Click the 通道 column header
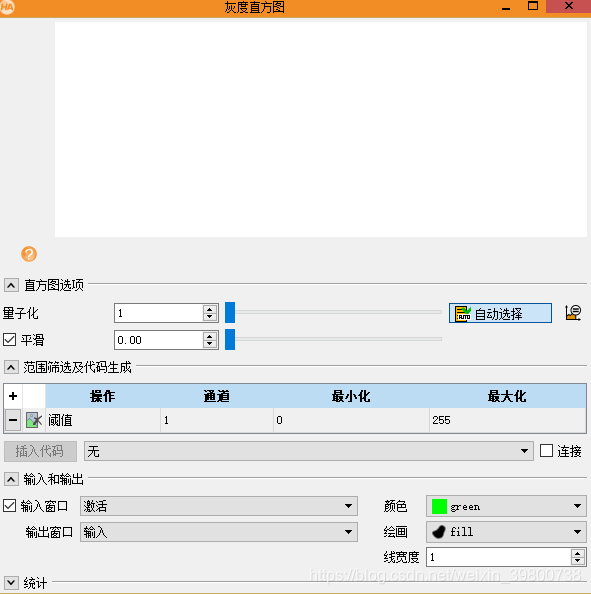The image size is (591, 594). (217, 396)
